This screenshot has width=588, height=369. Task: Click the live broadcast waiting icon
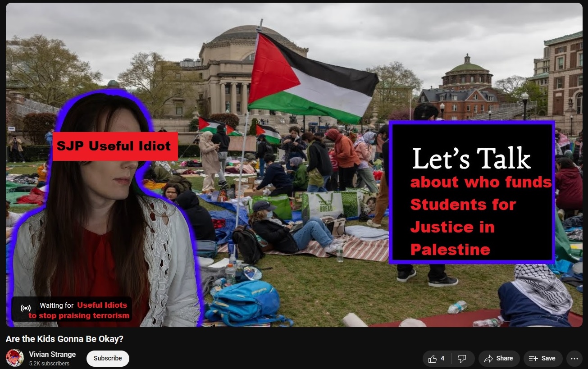26,309
